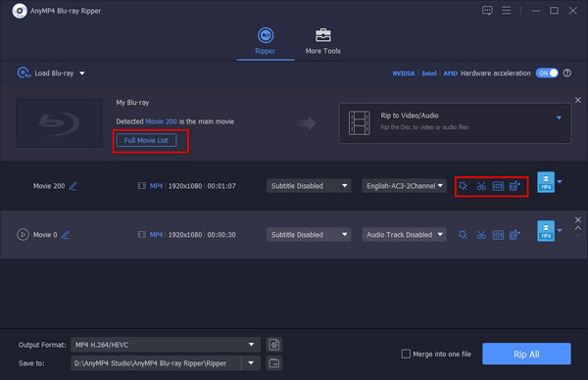Expand the Output Format MP4 H.264/HEVC dropdown
This screenshot has width=588, height=380.
pos(166,345)
